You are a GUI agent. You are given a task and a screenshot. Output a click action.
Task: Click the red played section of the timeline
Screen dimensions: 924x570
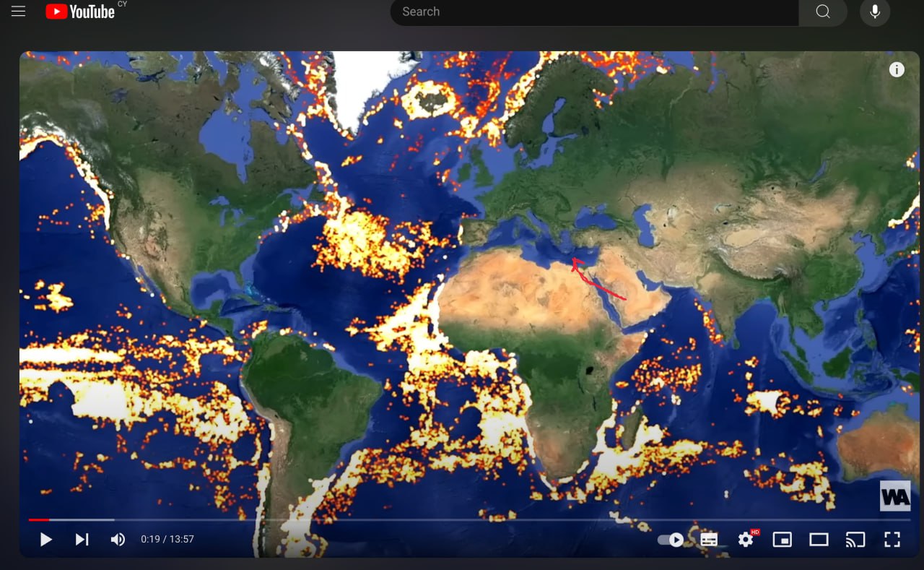(x=38, y=519)
